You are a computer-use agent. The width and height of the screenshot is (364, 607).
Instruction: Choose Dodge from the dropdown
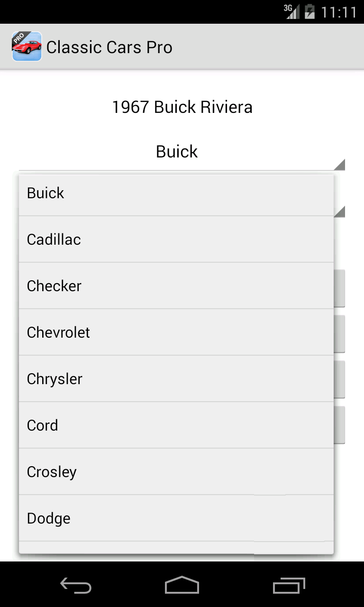click(176, 518)
